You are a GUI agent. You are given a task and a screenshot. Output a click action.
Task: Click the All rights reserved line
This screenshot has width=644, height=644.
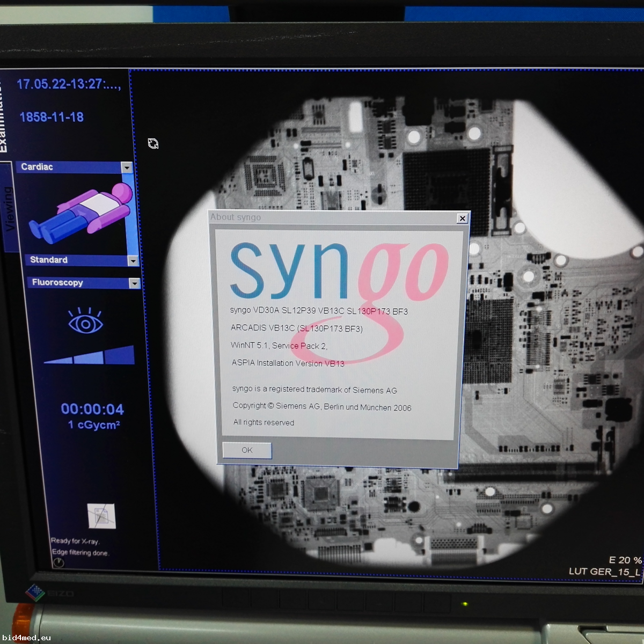coord(264,423)
